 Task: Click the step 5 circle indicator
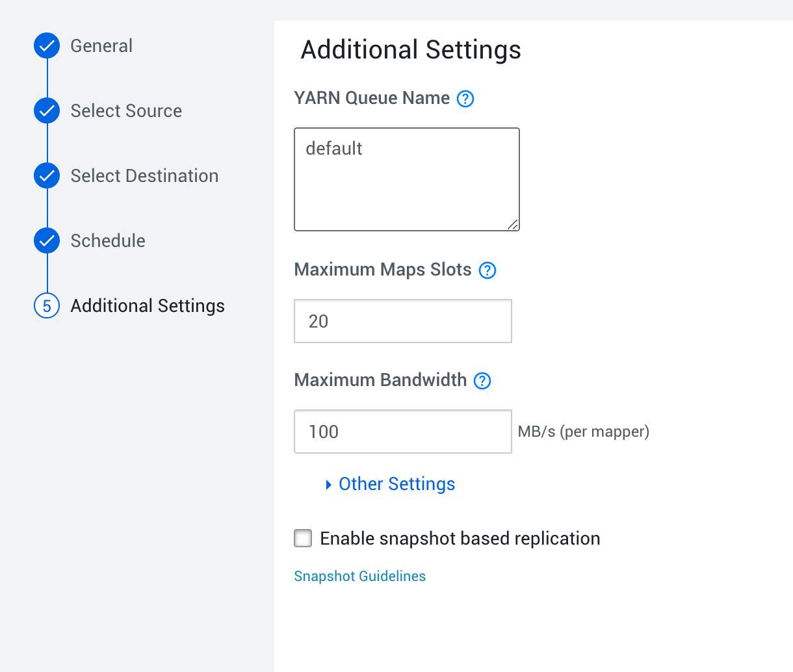46,305
